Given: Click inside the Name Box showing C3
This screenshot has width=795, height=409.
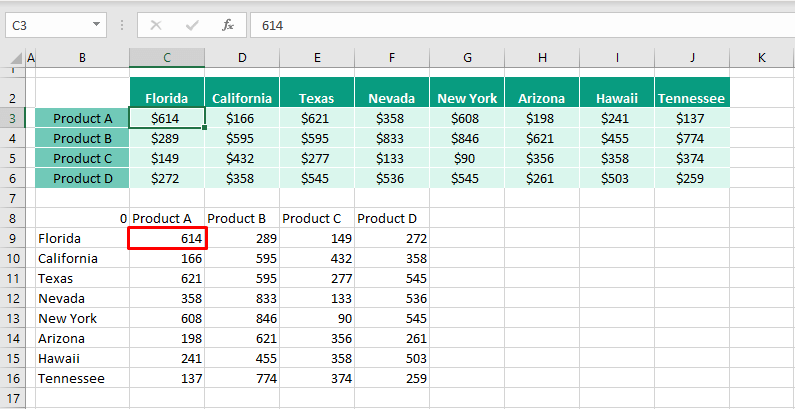Looking at the screenshot, I should click(x=45, y=24).
